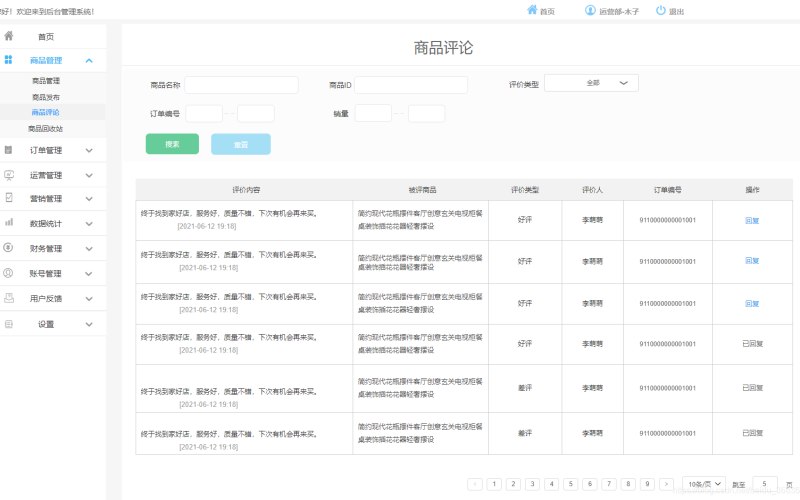Click the green 搜索 button
The height and width of the screenshot is (500, 800).
click(x=172, y=144)
